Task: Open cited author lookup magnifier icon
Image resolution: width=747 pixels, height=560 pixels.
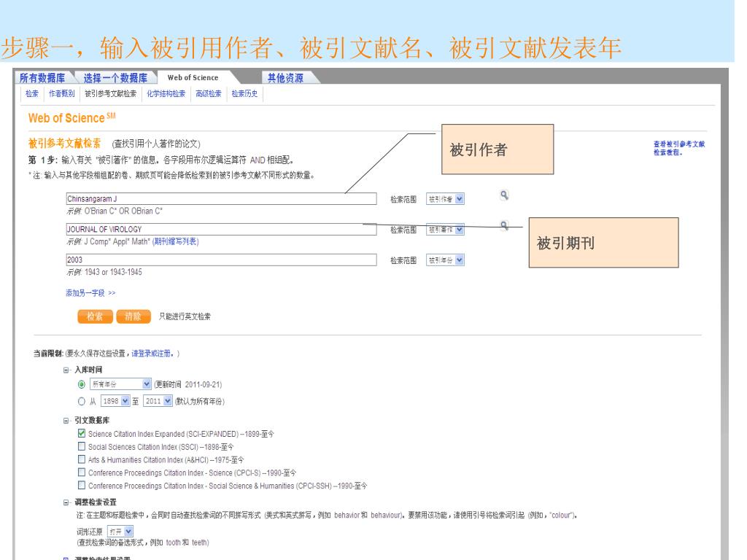Action: coord(503,195)
